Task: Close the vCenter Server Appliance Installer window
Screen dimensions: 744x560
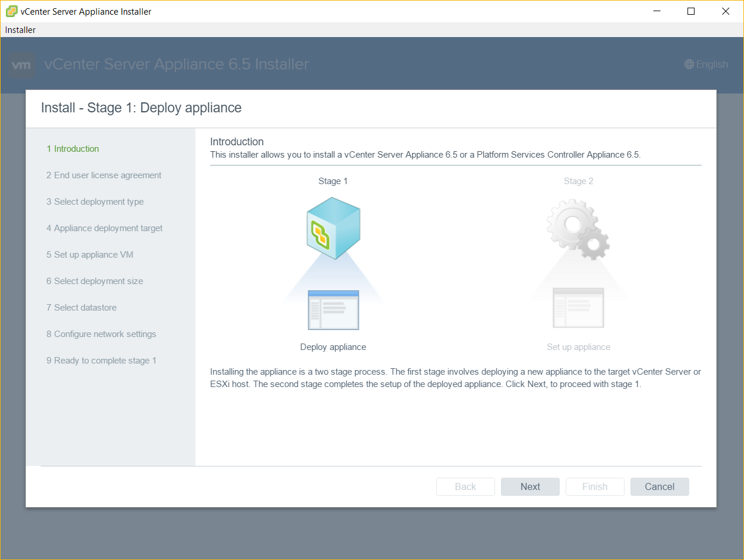Action: click(726, 11)
